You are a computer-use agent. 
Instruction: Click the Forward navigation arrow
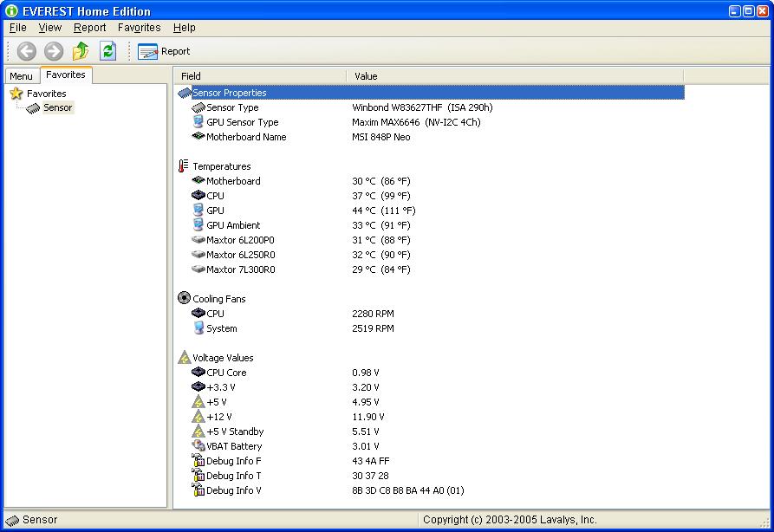(x=54, y=51)
